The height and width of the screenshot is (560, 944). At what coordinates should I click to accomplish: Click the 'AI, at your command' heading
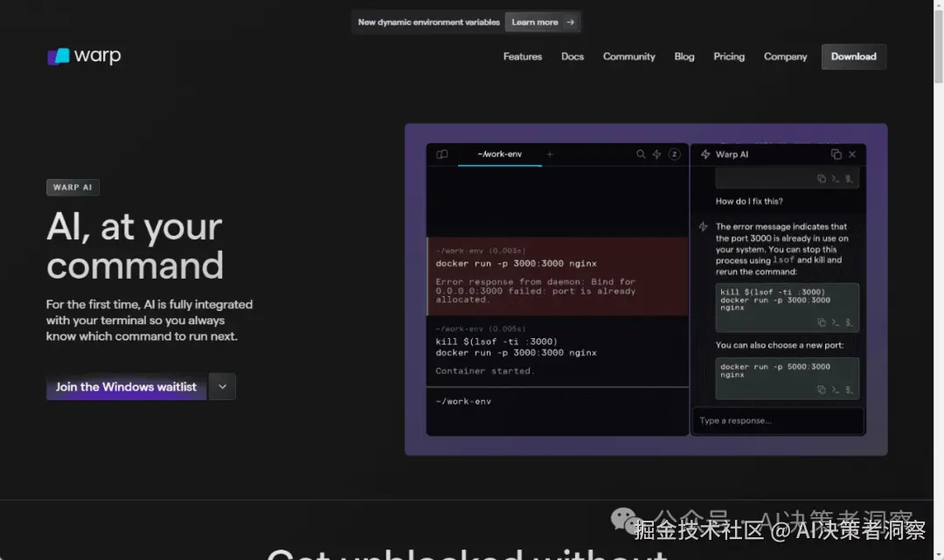(x=135, y=245)
